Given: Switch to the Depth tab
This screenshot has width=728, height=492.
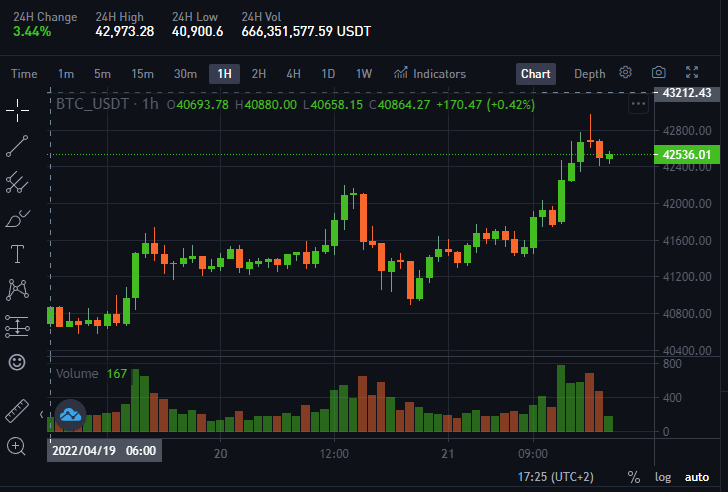Looking at the screenshot, I should click(x=590, y=74).
